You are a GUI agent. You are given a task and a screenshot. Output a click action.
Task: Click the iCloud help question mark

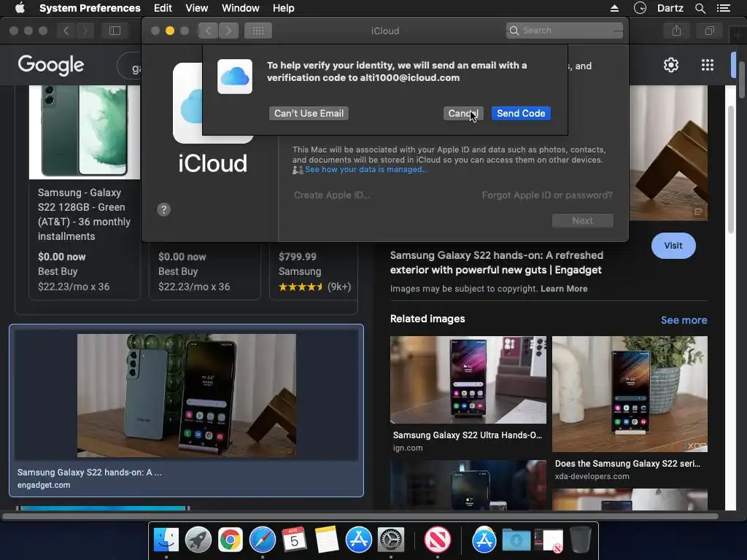point(163,209)
